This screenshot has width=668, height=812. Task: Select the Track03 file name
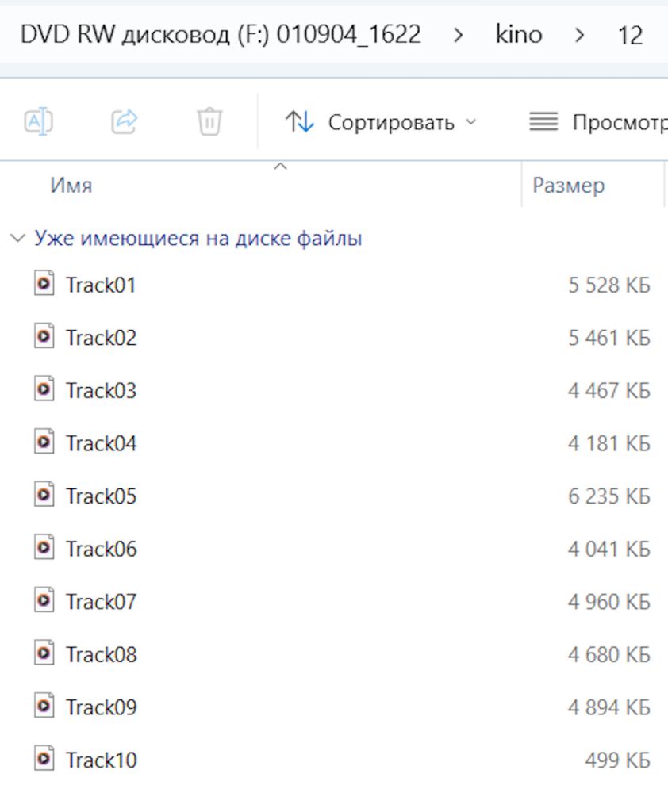pos(101,390)
